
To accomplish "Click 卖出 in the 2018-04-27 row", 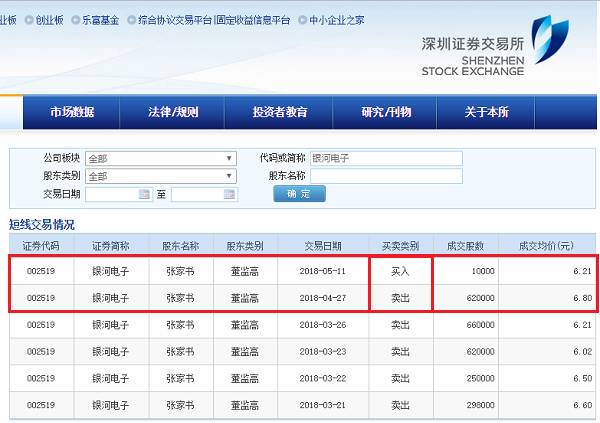I will click(x=400, y=298).
